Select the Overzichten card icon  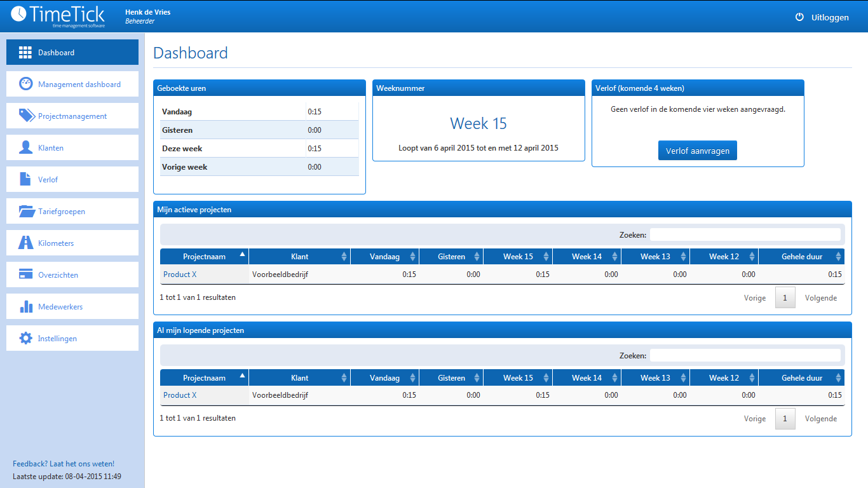point(25,275)
